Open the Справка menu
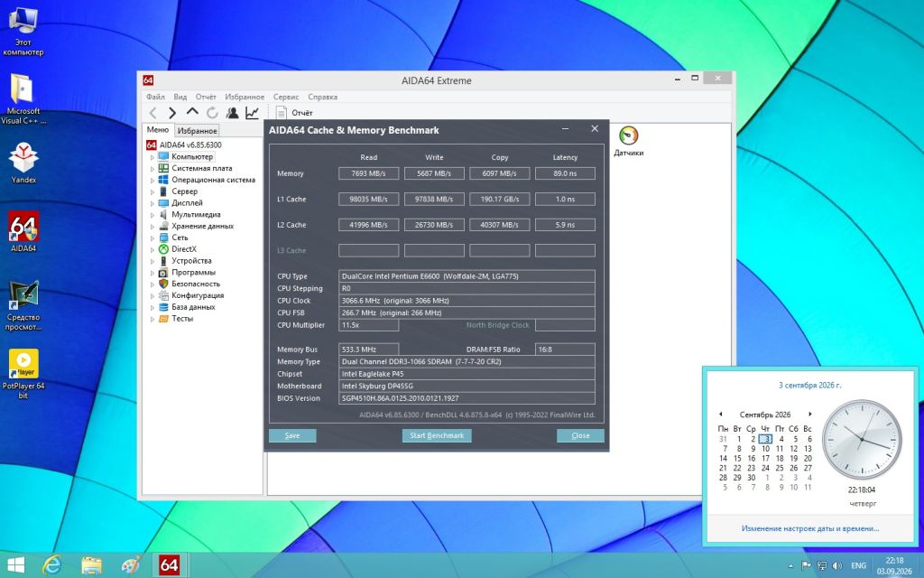This screenshot has height=578, width=924. pos(322,97)
